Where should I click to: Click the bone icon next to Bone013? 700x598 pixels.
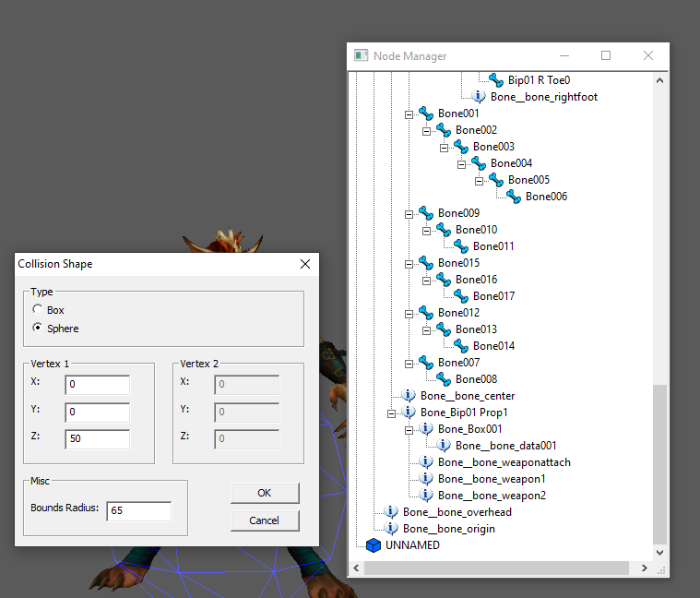[x=443, y=329]
